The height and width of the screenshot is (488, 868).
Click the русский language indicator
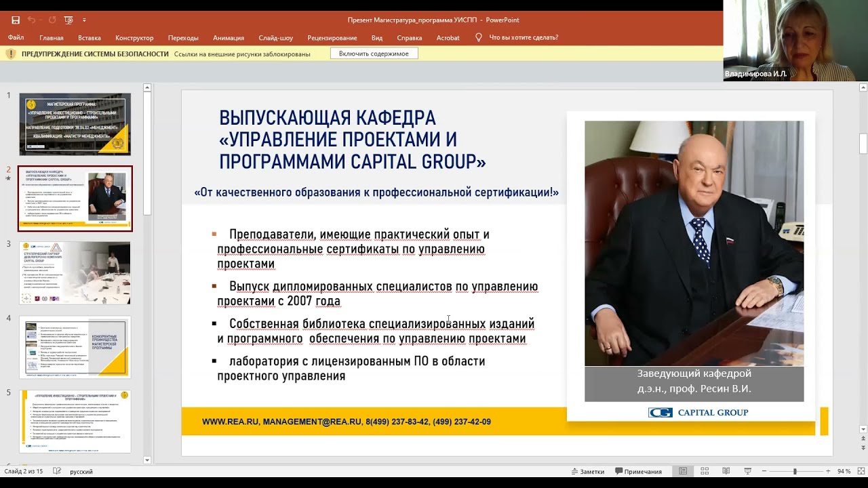(81, 471)
